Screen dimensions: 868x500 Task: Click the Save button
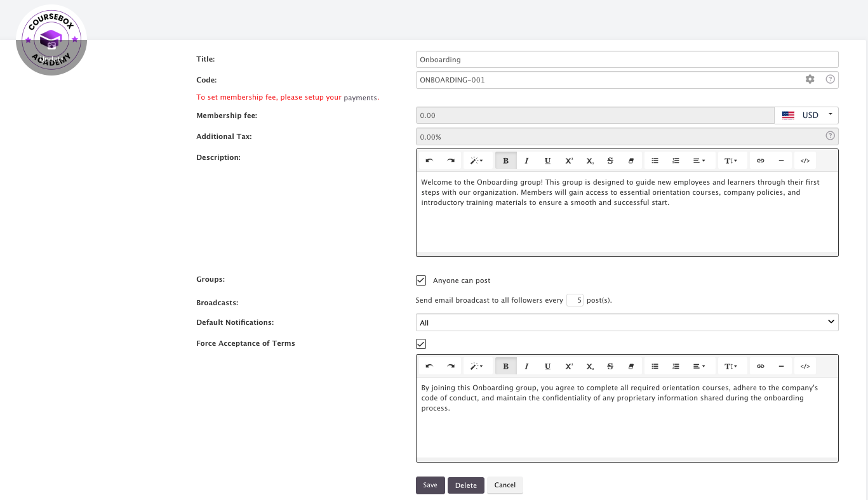431,485
